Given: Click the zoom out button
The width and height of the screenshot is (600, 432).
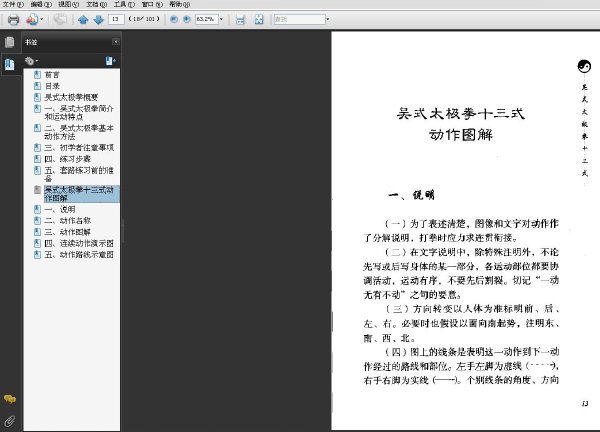Looking at the screenshot, I should coord(174,19).
